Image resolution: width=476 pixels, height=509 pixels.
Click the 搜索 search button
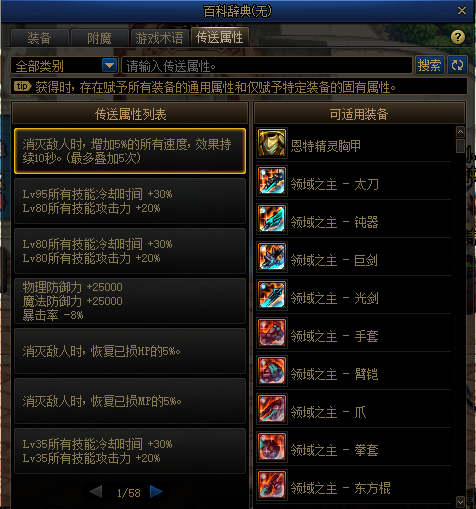point(429,65)
